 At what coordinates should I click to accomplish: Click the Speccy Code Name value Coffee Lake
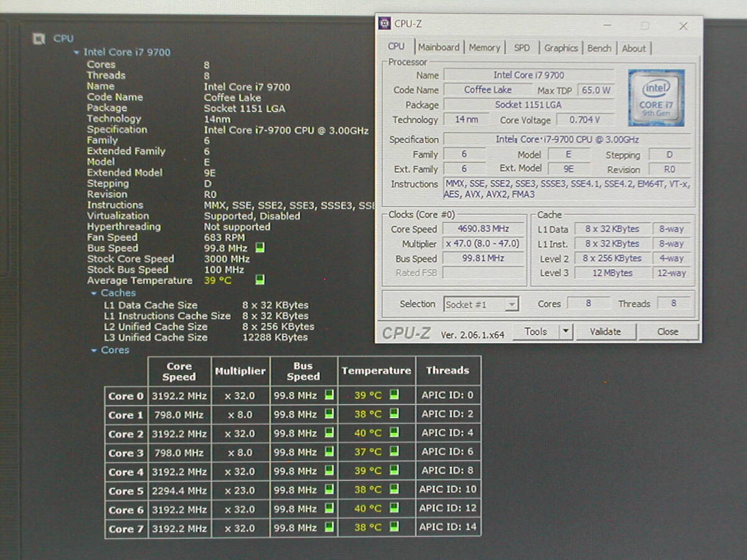point(232,97)
